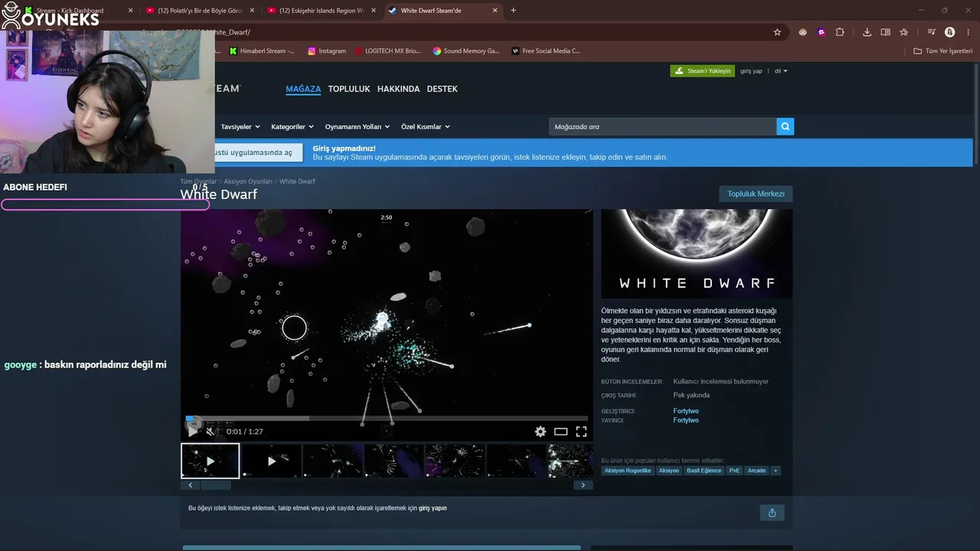Viewport: 980px width, 551px height.
Task: Select the Aksiyon tag
Action: [x=669, y=471]
